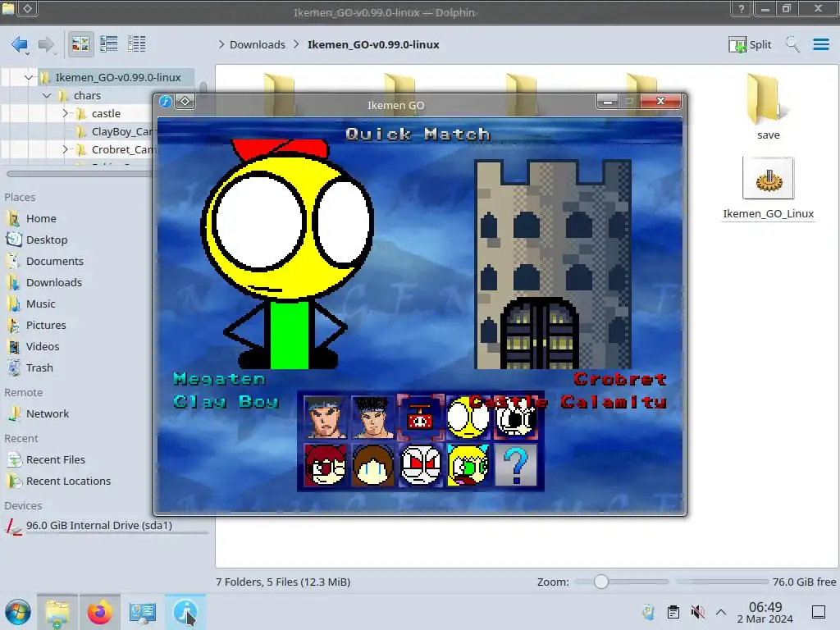Click the 76.0 GiB free space bar
The image size is (840, 630).
click(722, 582)
